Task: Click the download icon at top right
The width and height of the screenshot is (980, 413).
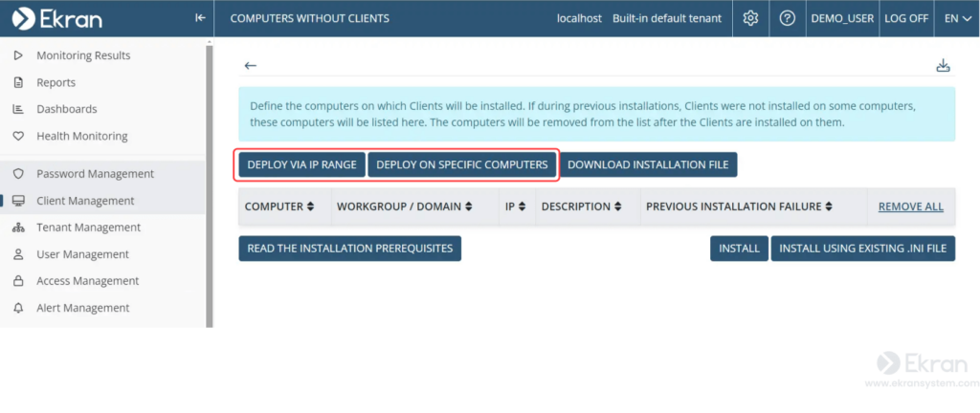Action: tap(943, 66)
